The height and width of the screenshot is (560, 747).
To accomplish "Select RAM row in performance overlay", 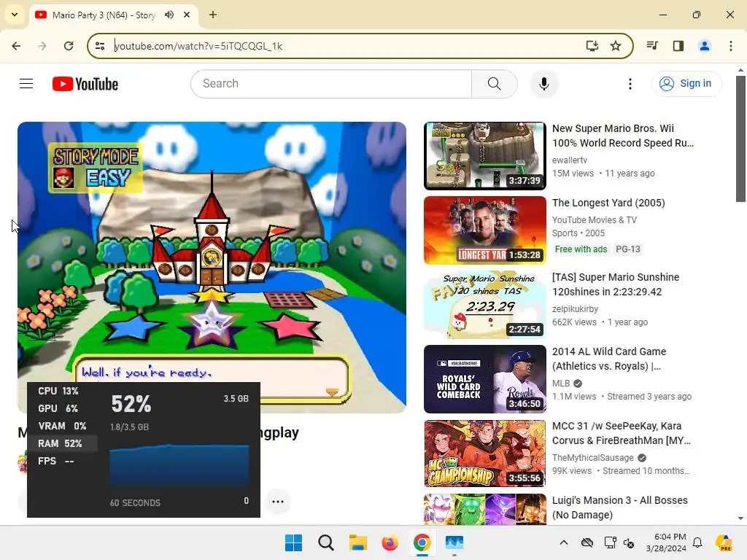I will (63, 443).
